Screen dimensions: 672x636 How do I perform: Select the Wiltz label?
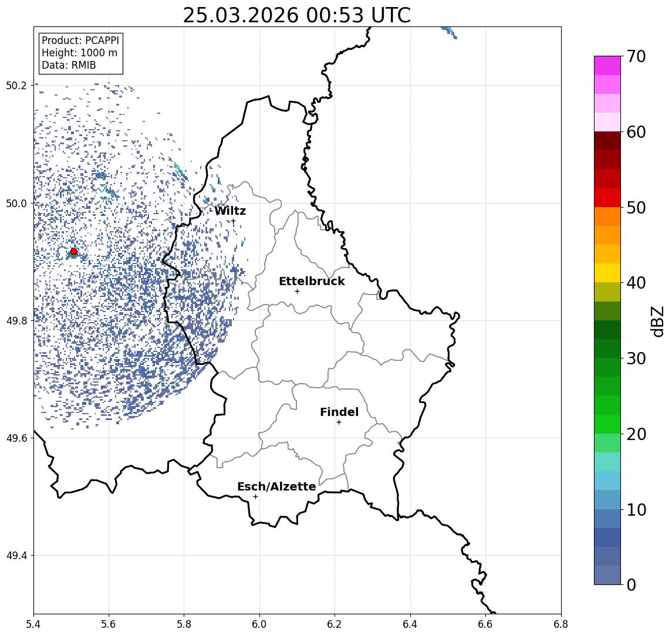(230, 211)
